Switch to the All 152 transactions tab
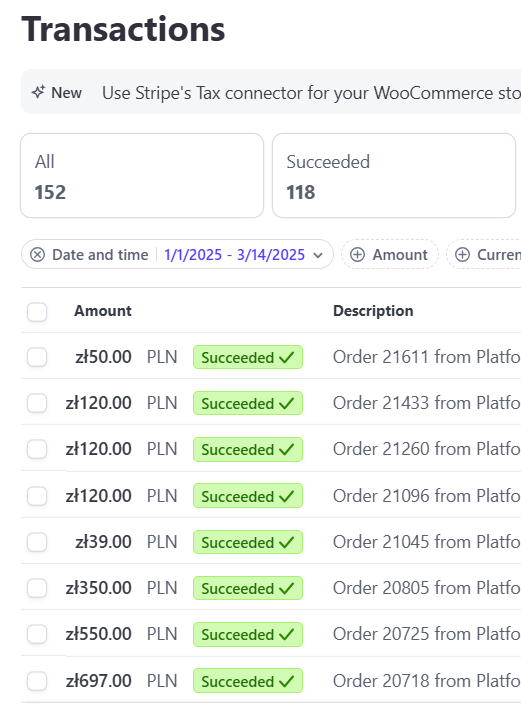 pyautogui.click(x=142, y=176)
